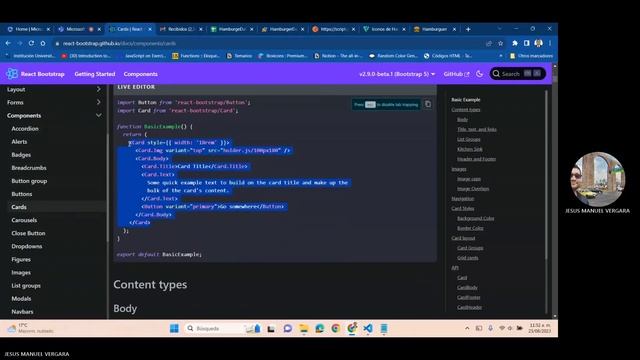Click microphone icon in system tray

[490, 328]
